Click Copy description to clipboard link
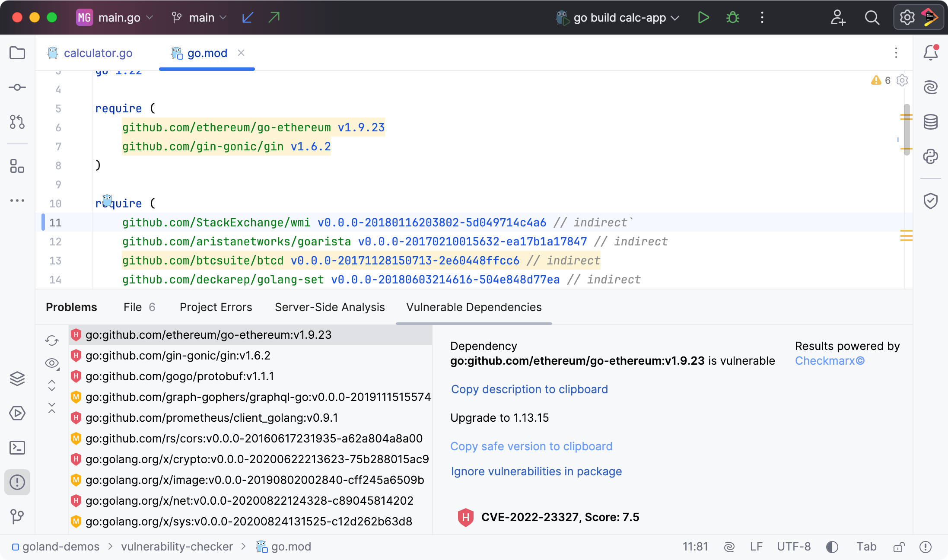 pos(529,389)
